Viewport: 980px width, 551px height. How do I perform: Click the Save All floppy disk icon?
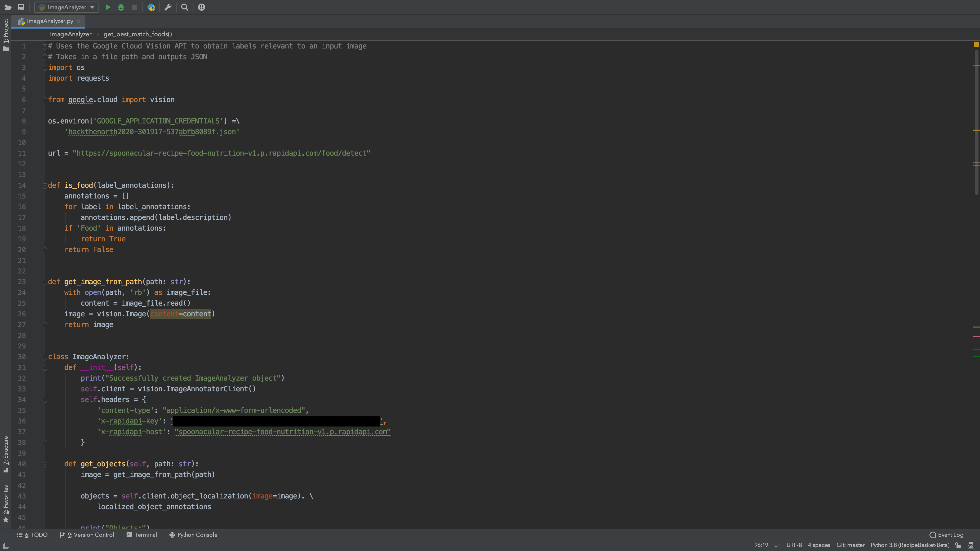pos(21,7)
